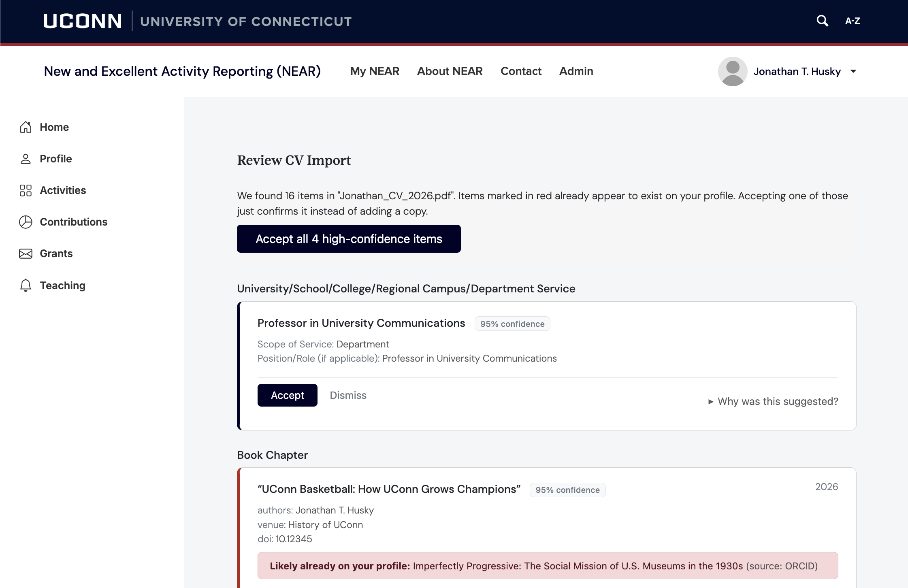The width and height of the screenshot is (908, 588).
Task: Open the Admin navigation item
Action: (576, 71)
